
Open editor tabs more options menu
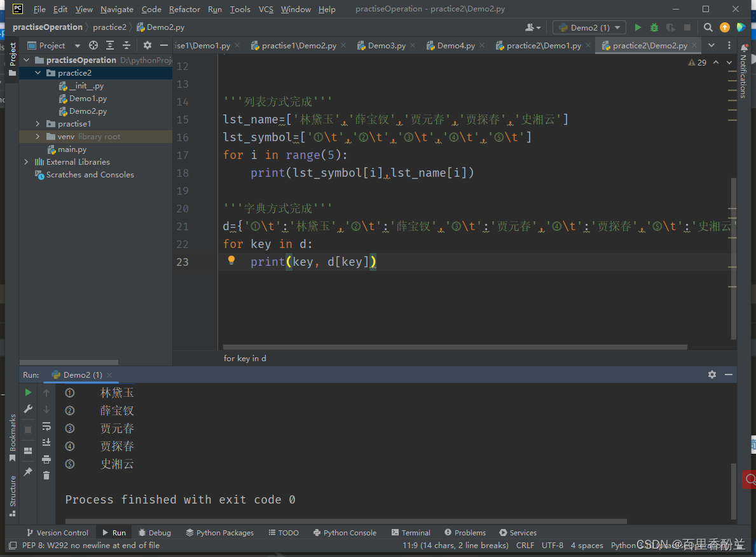point(729,45)
